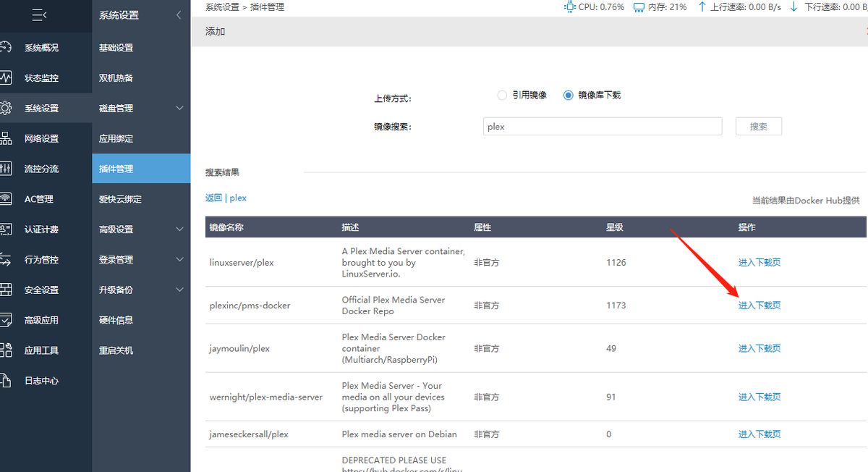Click the star count 1173
Screen dimensions: 868x472
pos(616,305)
